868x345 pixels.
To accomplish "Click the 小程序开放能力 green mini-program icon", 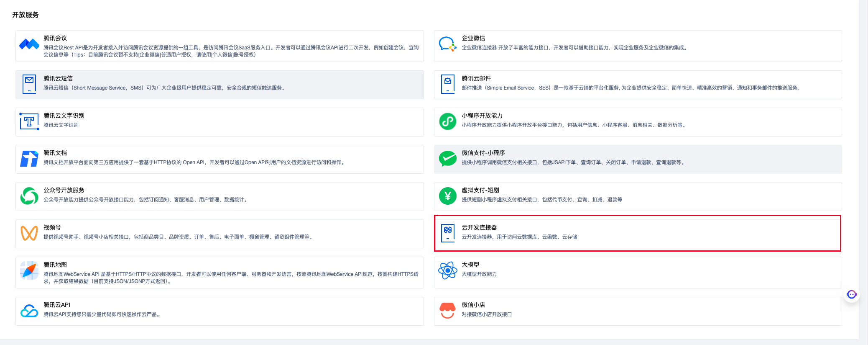I will pos(448,121).
